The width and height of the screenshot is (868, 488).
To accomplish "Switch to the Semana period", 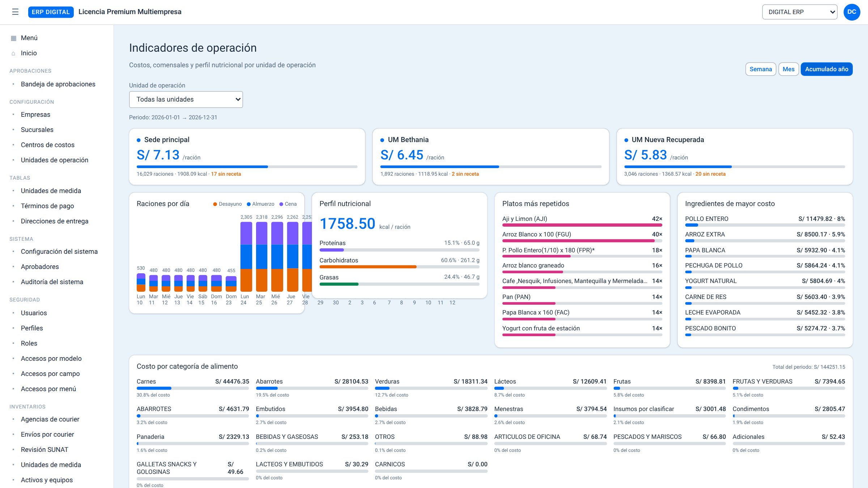I will point(761,69).
